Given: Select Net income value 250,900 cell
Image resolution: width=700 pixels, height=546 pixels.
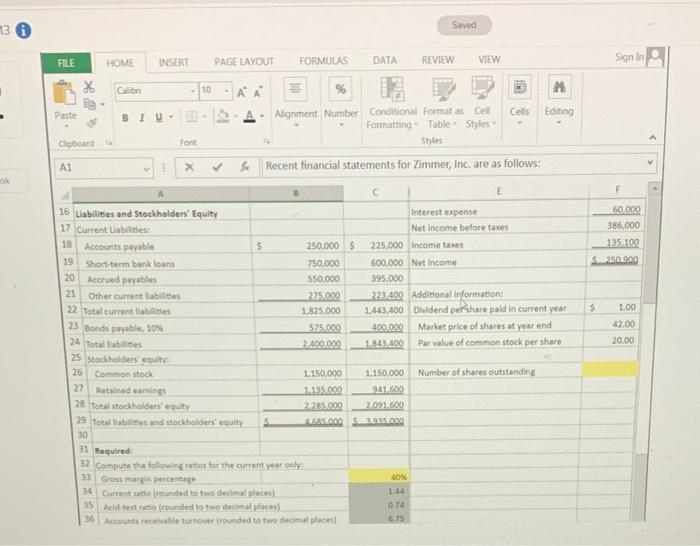Looking at the screenshot, I should [615, 260].
